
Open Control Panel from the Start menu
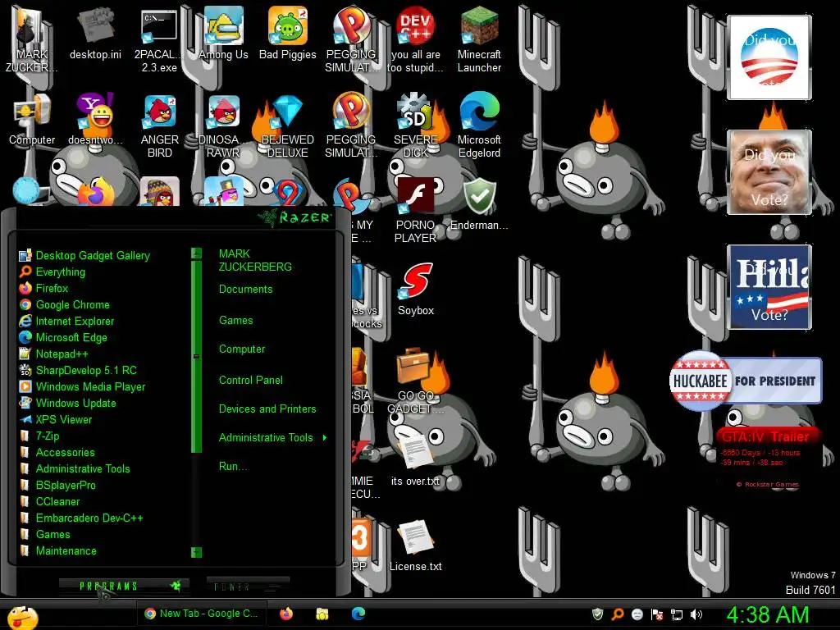(x=251, y=381)
